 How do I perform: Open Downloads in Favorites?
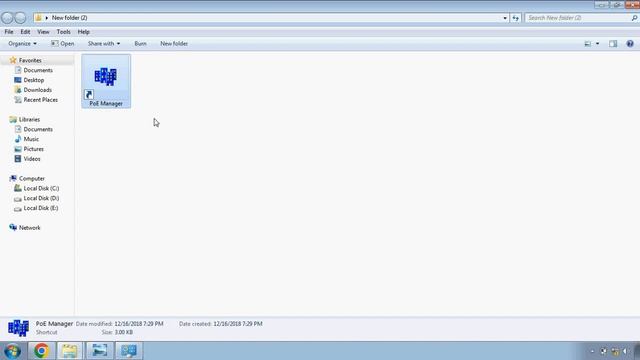click(38, 90)
